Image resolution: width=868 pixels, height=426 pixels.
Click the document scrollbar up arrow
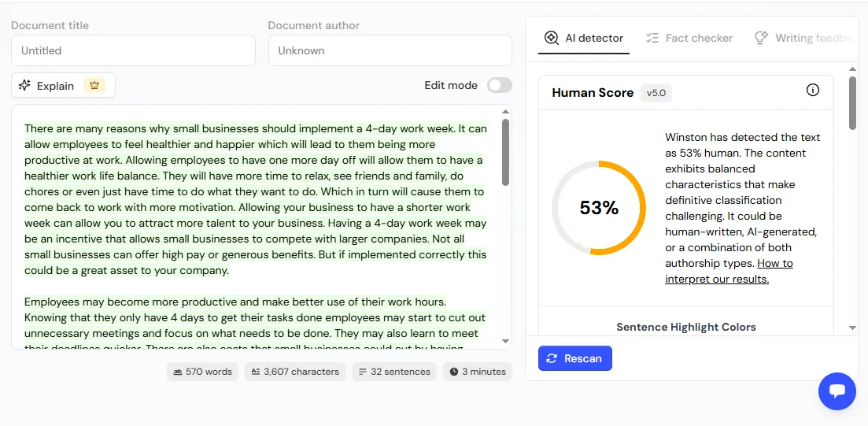505,111
